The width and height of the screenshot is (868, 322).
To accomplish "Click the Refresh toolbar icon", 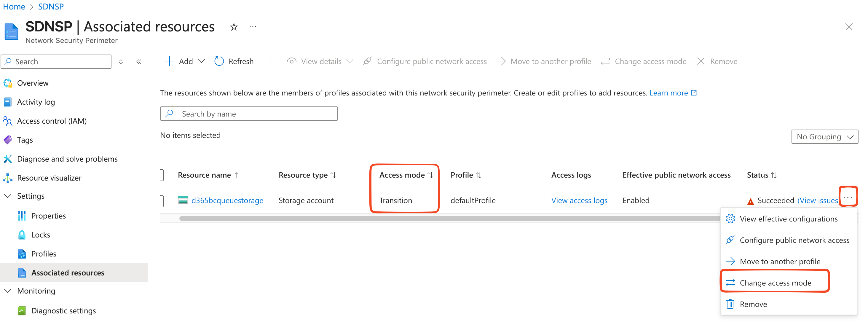I will click(x=219, y=61).
